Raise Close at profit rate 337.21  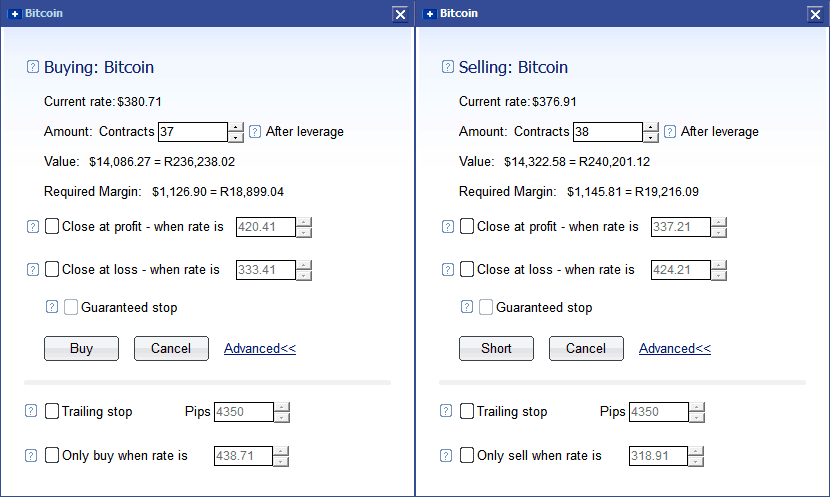coord(719,222)
